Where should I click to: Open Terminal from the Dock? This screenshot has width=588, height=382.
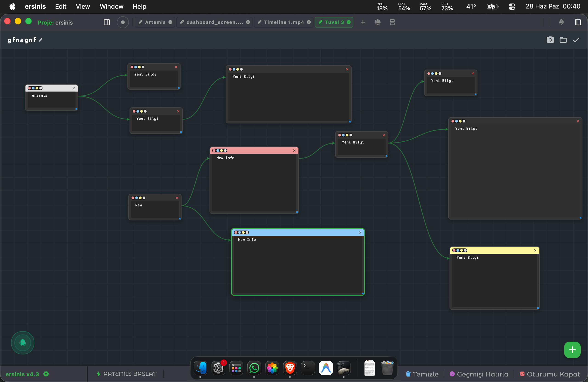coord(308,368)
